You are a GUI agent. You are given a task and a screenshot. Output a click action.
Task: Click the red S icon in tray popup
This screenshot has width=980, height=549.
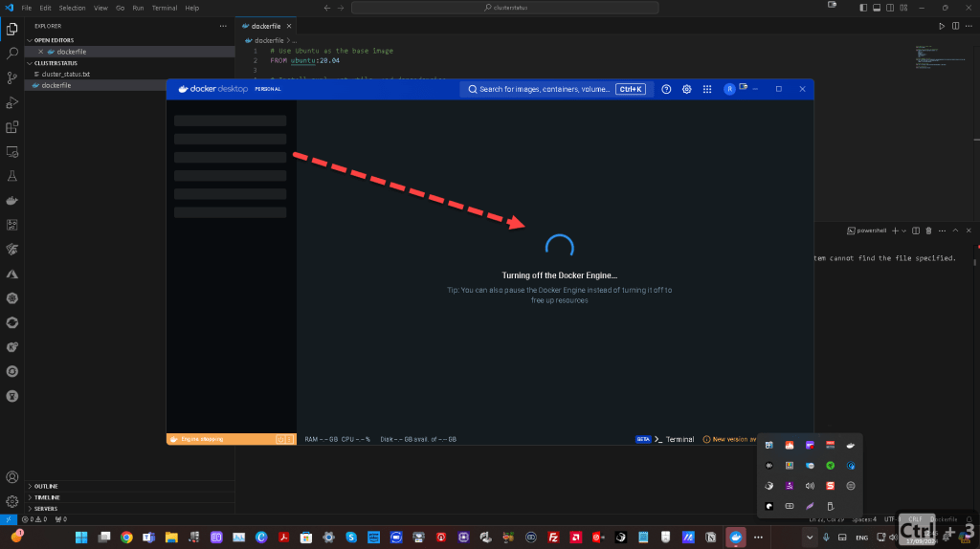tap(830, 486)
